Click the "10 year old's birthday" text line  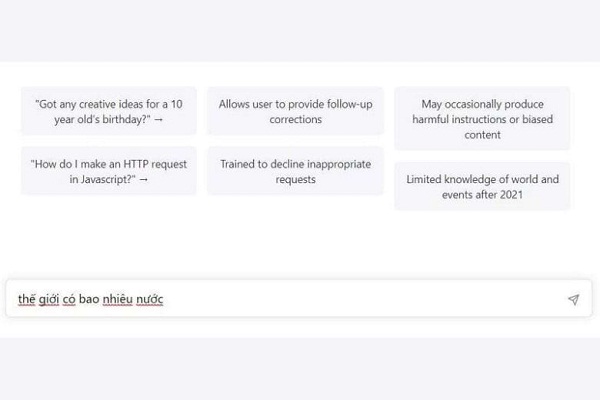[x=101, y=119]
